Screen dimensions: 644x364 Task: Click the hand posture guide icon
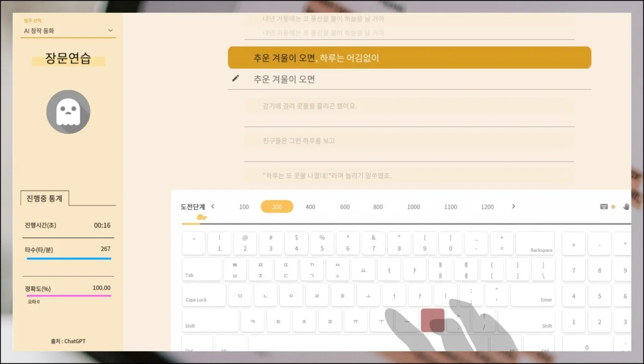[626, 206]
